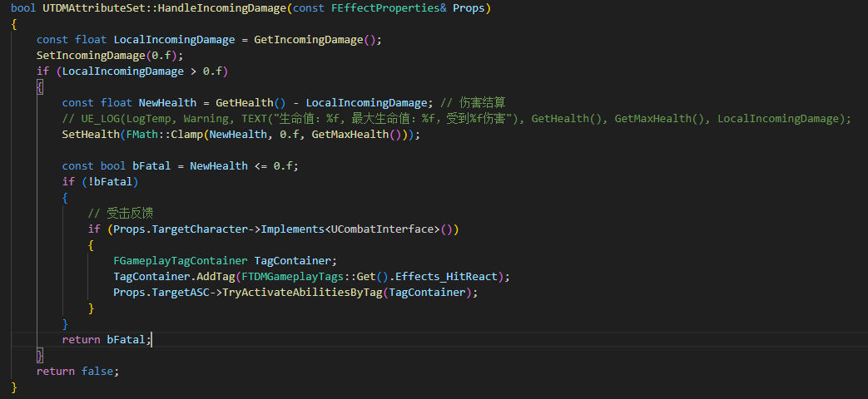Click Effects_HitReact tag name
This screenshot has height=399, width=868.
[446, 276]
